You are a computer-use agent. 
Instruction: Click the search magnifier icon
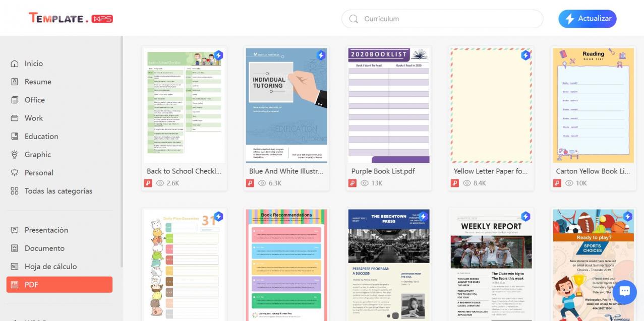coord(353,19)
